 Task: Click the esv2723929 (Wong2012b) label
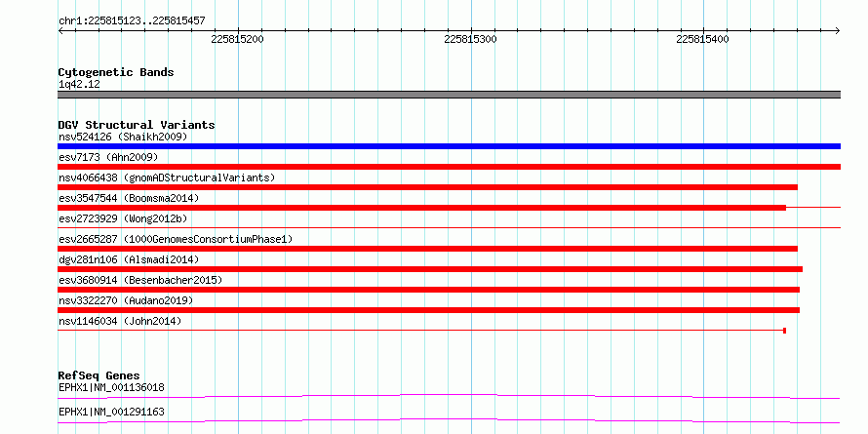coord(123,218)
